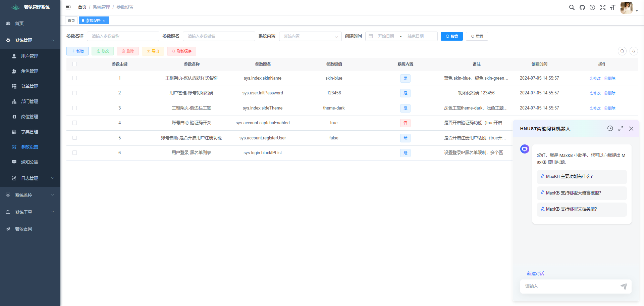This screenshot has height=306, width=644.
Task: Check the select-all checkbox in table header
Action: click(x=74, y=64)
